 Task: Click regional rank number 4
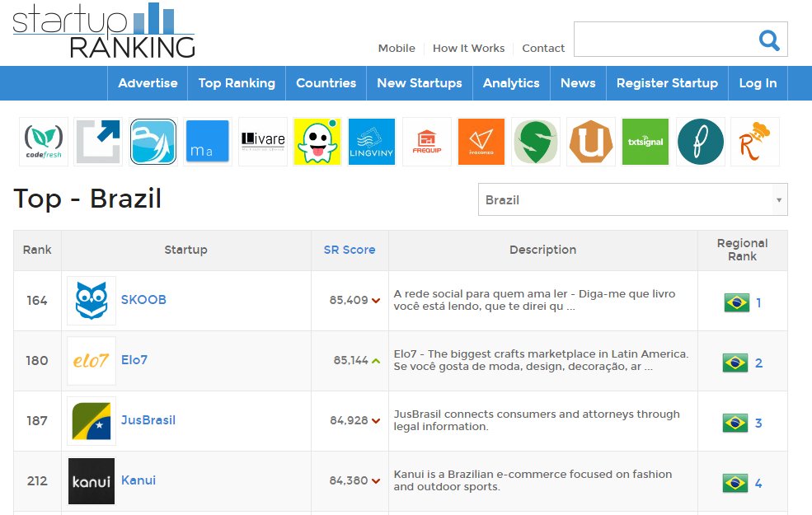tap(758, 484)
